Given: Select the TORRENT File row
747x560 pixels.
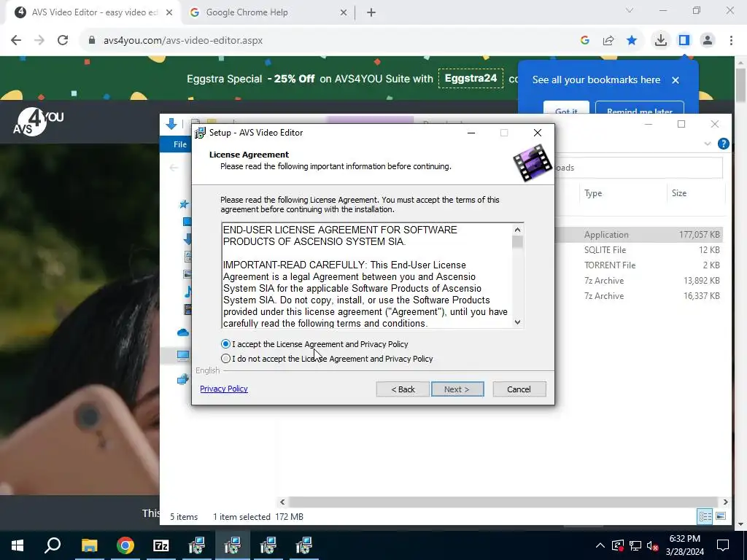Looking at the screenshot, I should click(x=639, y=265).
